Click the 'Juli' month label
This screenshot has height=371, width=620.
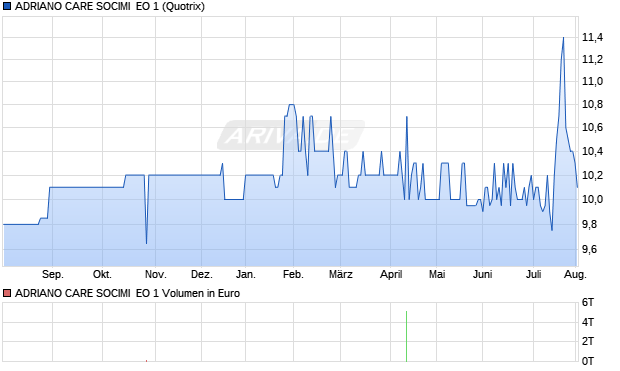(533, 274)
